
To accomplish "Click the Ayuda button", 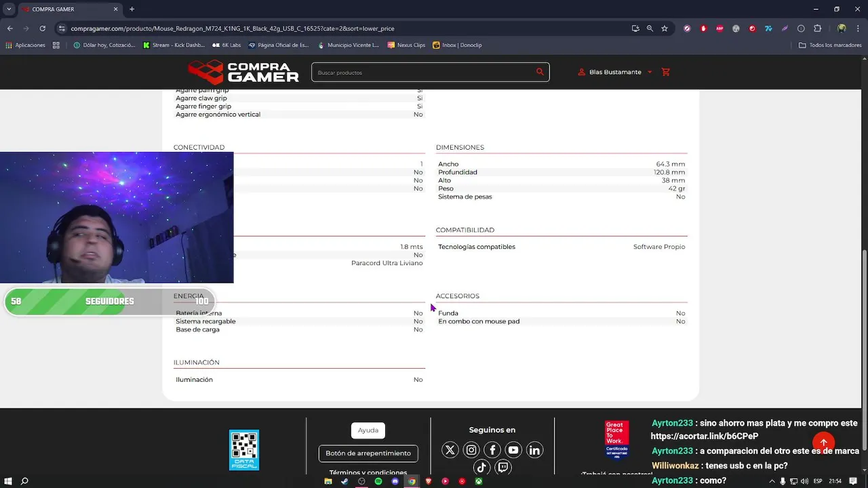I will pos(368,430).
